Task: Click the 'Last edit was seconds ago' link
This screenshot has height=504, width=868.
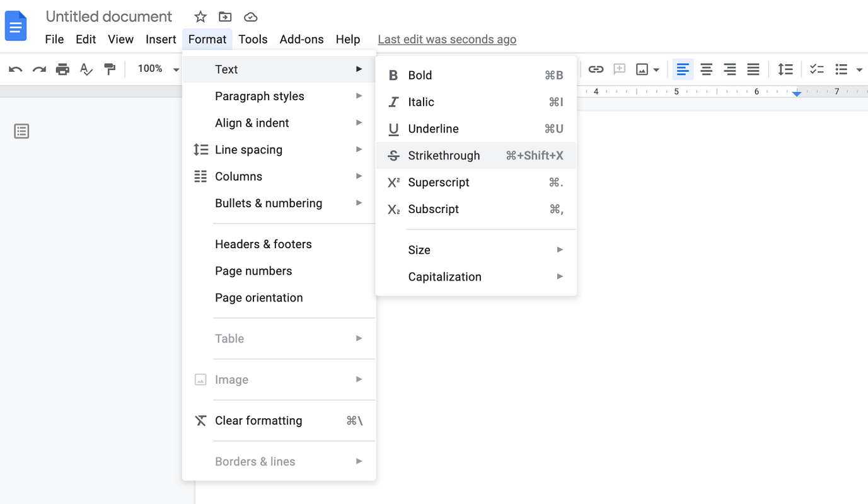Action: tap(447, 39)
